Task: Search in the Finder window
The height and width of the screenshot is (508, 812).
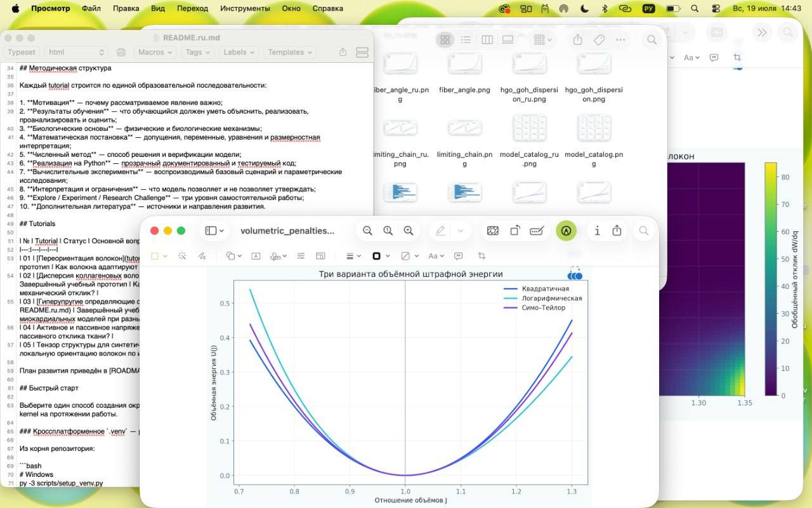Action: point(652,39)
